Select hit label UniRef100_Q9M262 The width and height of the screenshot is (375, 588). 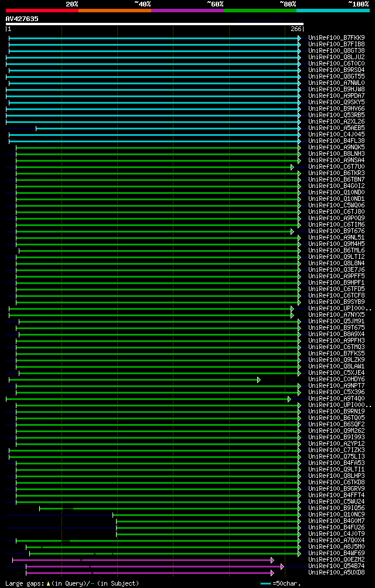336,430
